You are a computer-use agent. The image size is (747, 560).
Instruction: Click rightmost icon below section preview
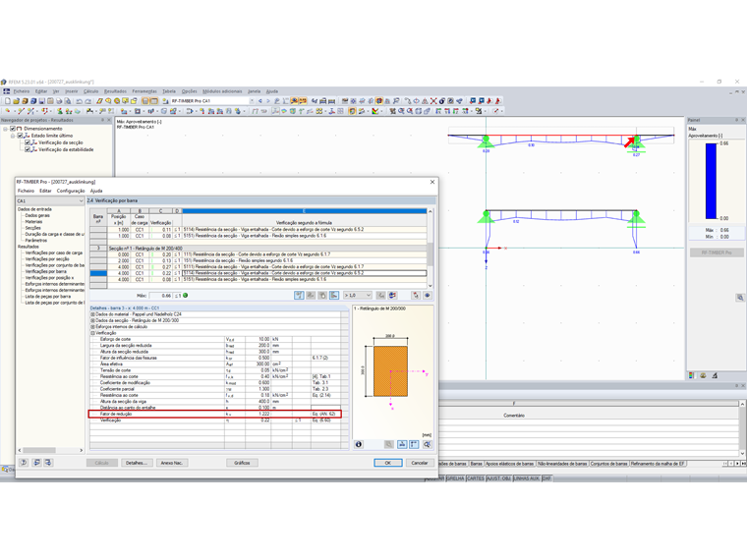(428, 444)
